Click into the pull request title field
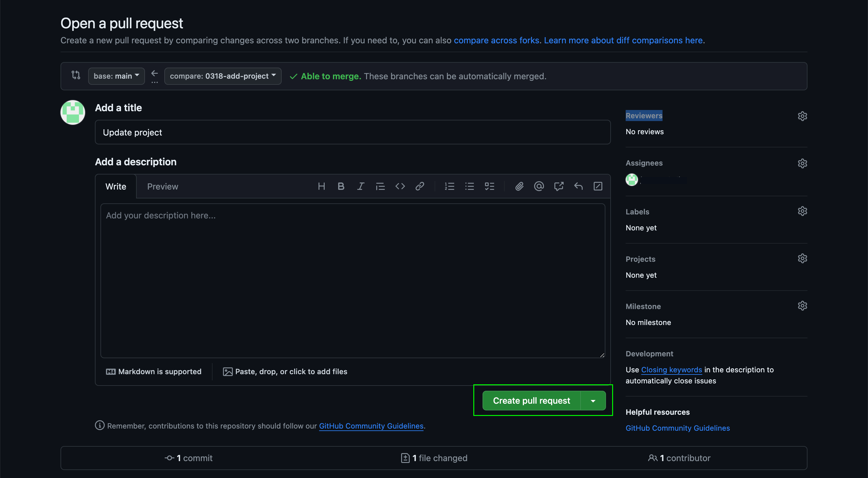The width and height of the screenshot is (868, 478). [353, 132]
